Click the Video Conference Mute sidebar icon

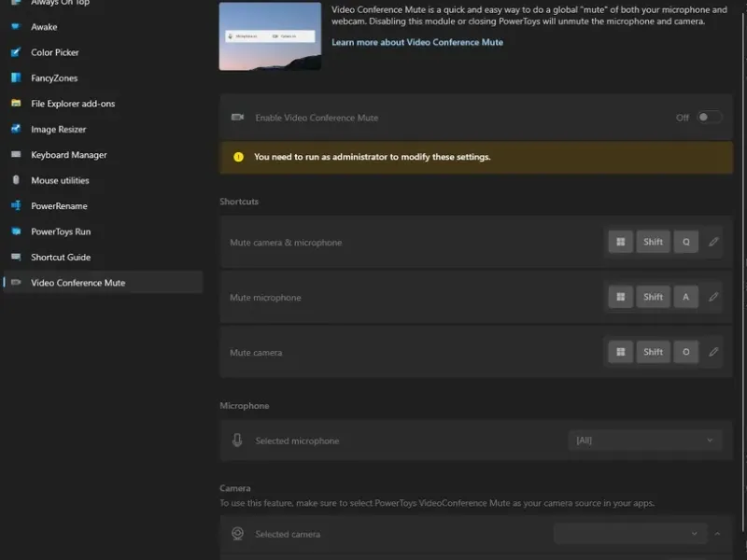(x=16, y=283)
